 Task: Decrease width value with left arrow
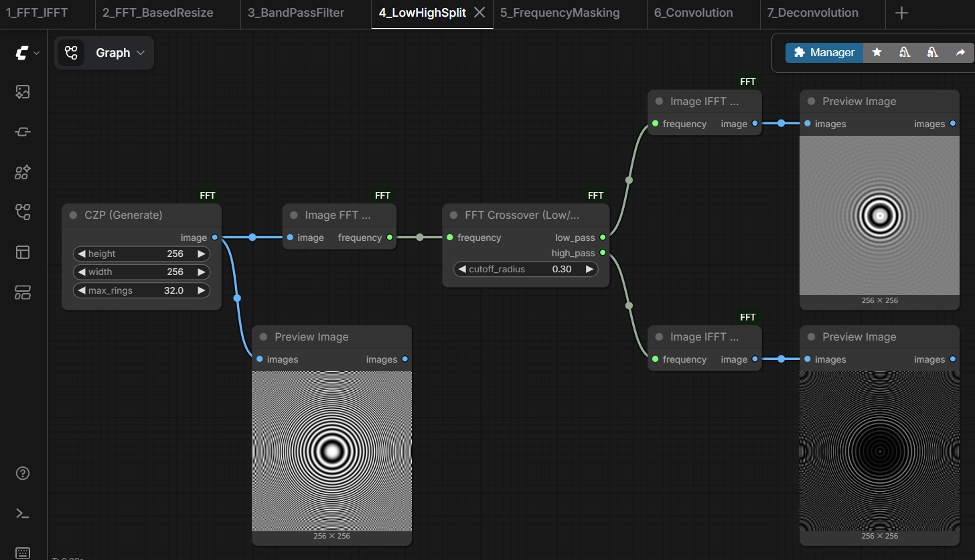[x=82, y=272]
